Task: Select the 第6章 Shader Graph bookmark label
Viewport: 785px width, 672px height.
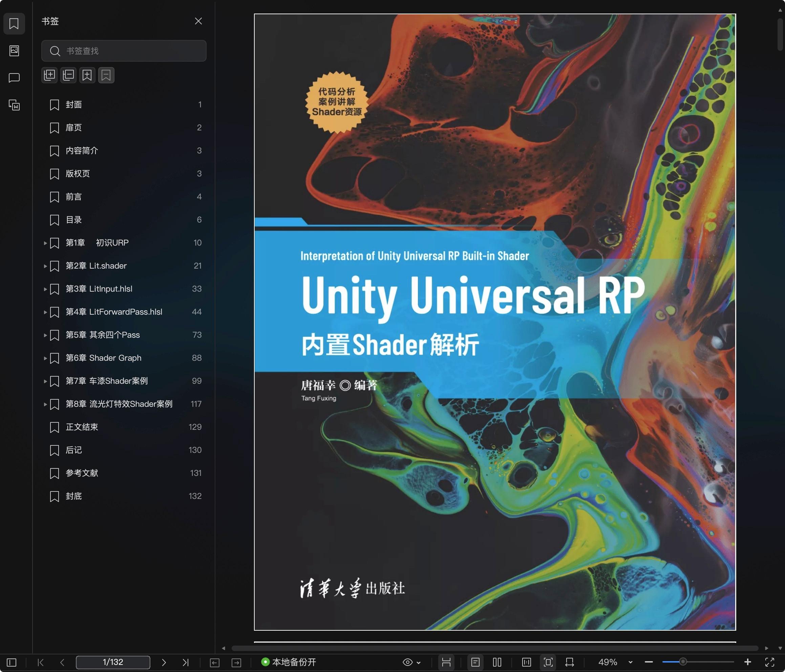Action: click(103, 358)
